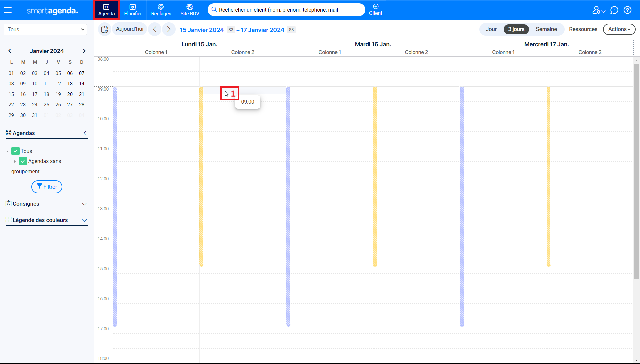Click purple availability bar in Mardi Colonne 1
The height and width of the screenshot is (364, 640).
pos(288,207)
